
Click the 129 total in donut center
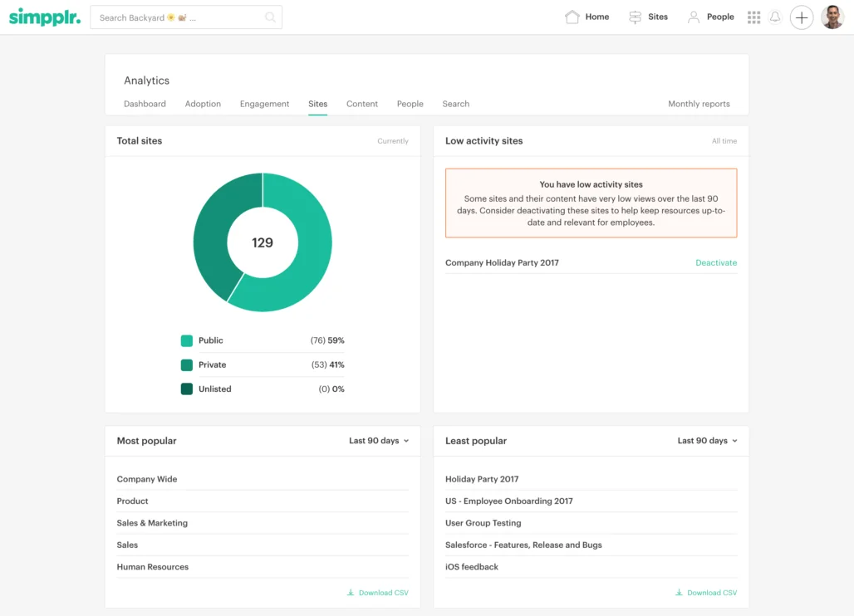click(263, 242)
